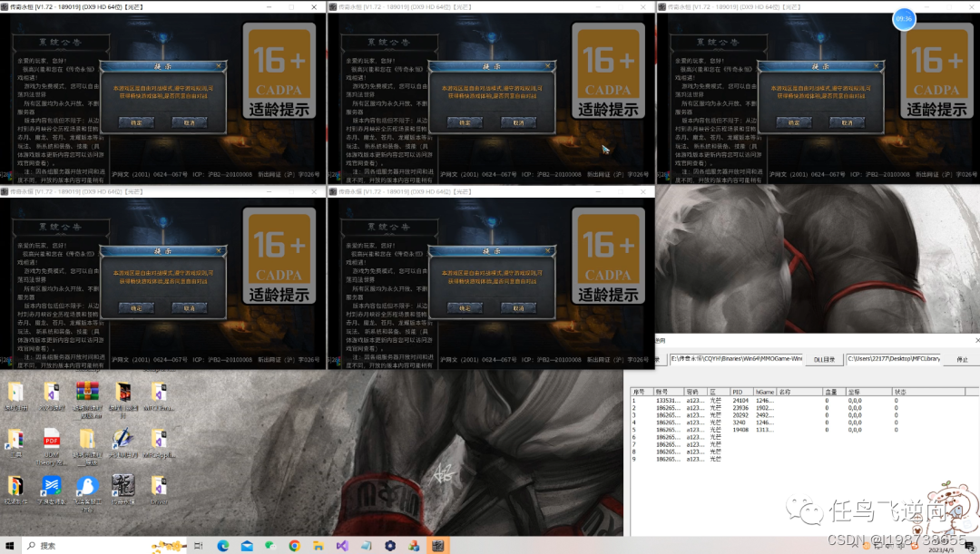
Task: Click the 16+ CADPA badge in bottom-middle game window
Action: pyautogui.click(x=607, y=257)
